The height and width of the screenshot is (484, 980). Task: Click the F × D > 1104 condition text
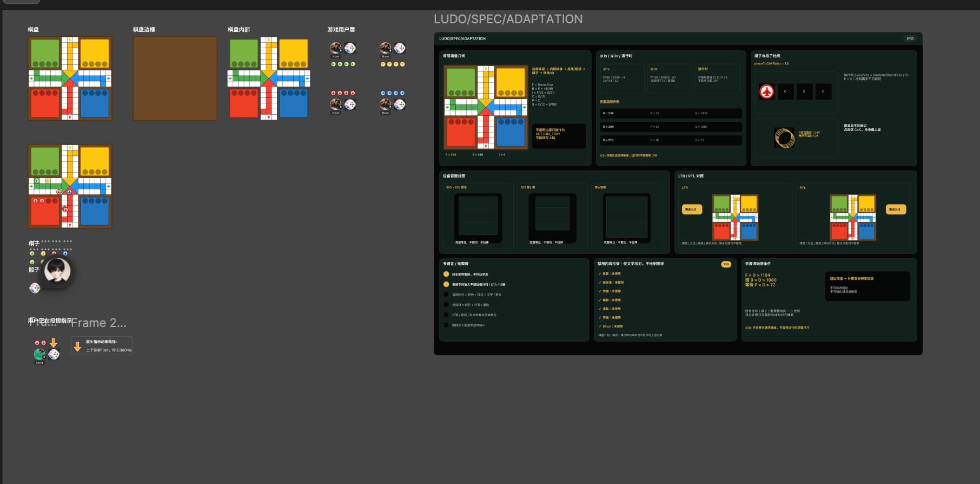(x=758, y=275)
